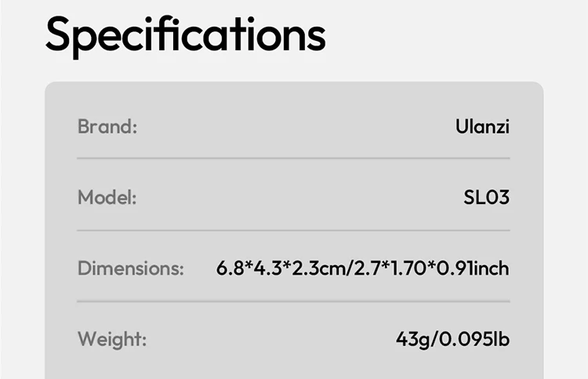588x379 pixels.
Task: Click the divider line below the Dimensions row
Action: (293, 301)
